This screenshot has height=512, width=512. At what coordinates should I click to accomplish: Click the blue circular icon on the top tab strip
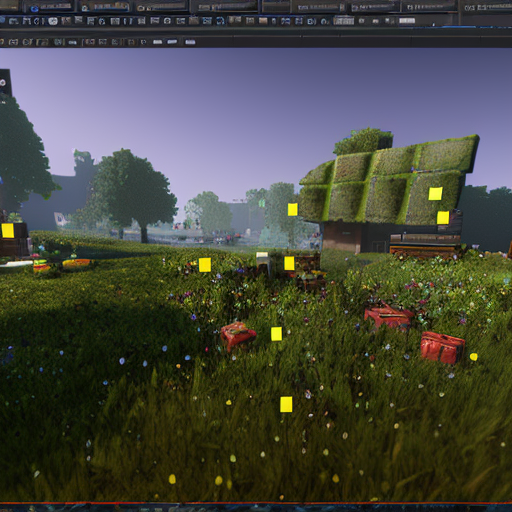(x=35, y=9)
